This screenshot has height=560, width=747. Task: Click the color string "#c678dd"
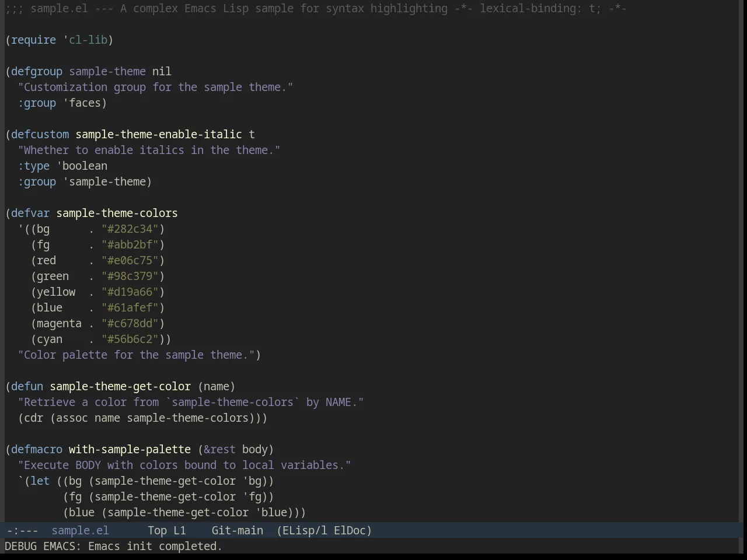(x=130, y=323)
